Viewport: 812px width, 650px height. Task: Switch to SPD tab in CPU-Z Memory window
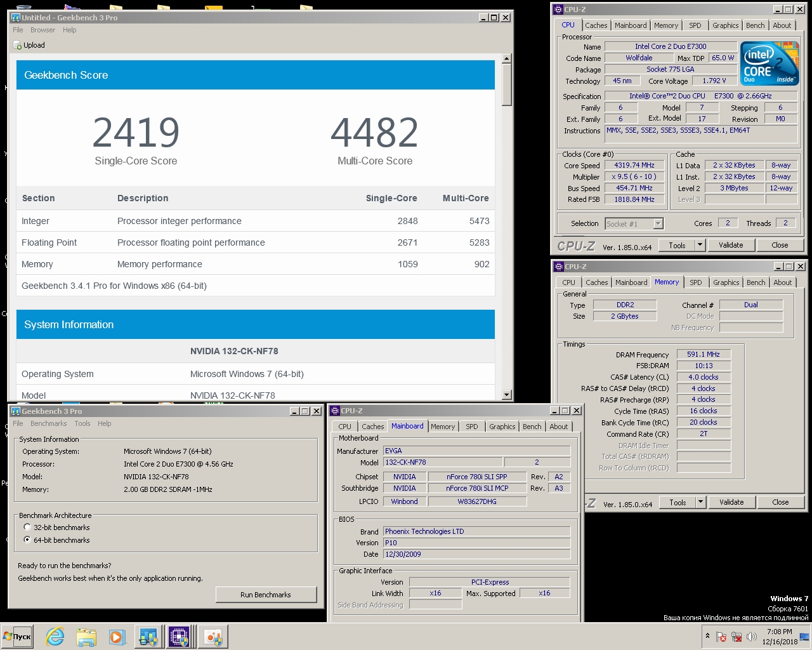[x=696, y=282]
